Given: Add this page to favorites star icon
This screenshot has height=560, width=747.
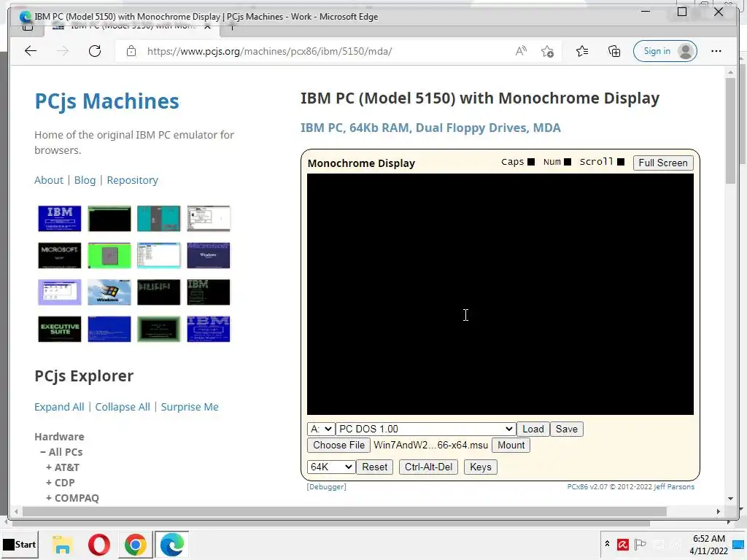Looking at the screenshot, I should pos(547,51).
